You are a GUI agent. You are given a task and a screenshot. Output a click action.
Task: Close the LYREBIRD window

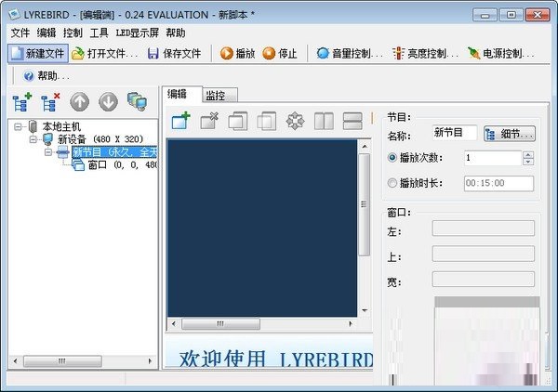(x=538, y=15)
